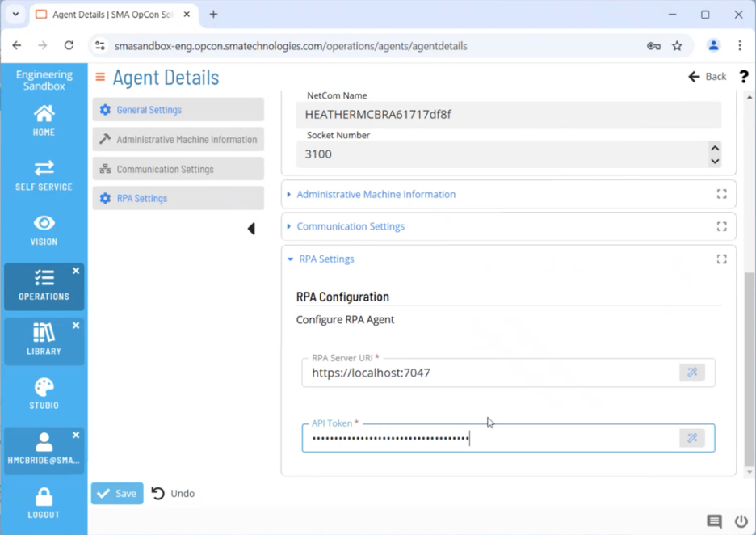Open the Home section in sidebar
Screen dimensions: 756x535
44,120
